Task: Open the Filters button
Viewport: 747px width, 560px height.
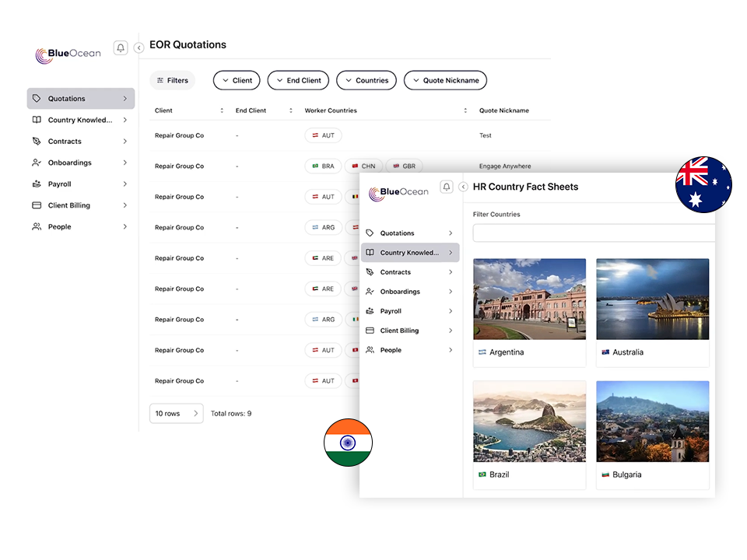Action: click(172, 80)
